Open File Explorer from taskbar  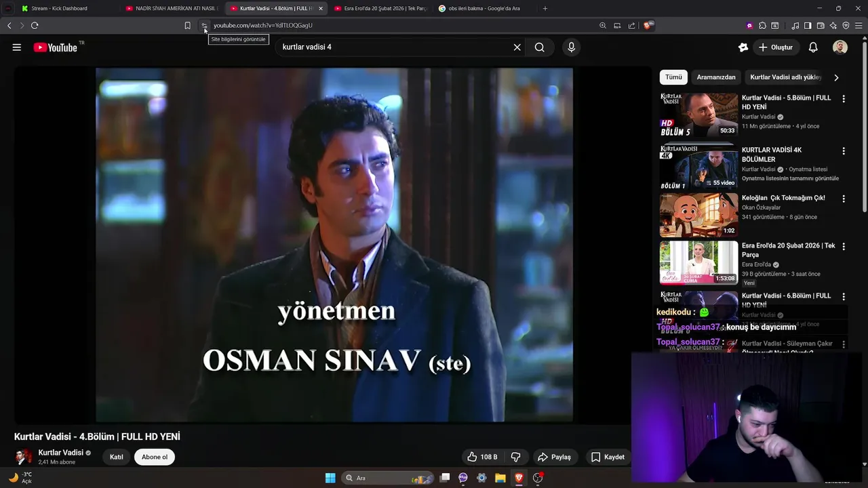click(500, 478)
